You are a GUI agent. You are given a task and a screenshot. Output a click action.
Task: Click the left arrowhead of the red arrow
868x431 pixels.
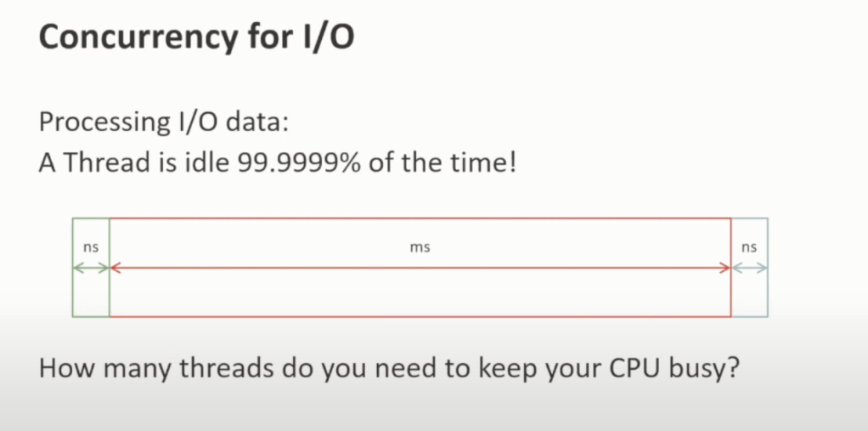(x=116, y=268)
